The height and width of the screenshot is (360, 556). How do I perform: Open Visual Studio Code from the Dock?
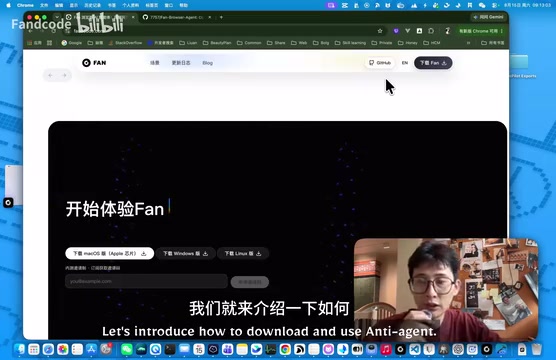(x=415, y=349)
